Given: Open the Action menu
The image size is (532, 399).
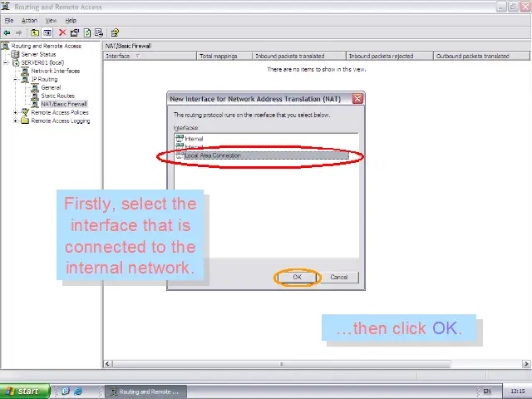Looking at the screenshot, I should [29, 21].
